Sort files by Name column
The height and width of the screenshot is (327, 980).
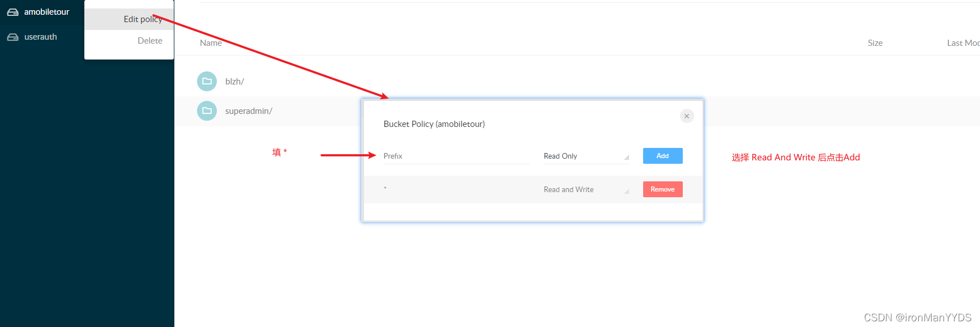coord(211,43)
